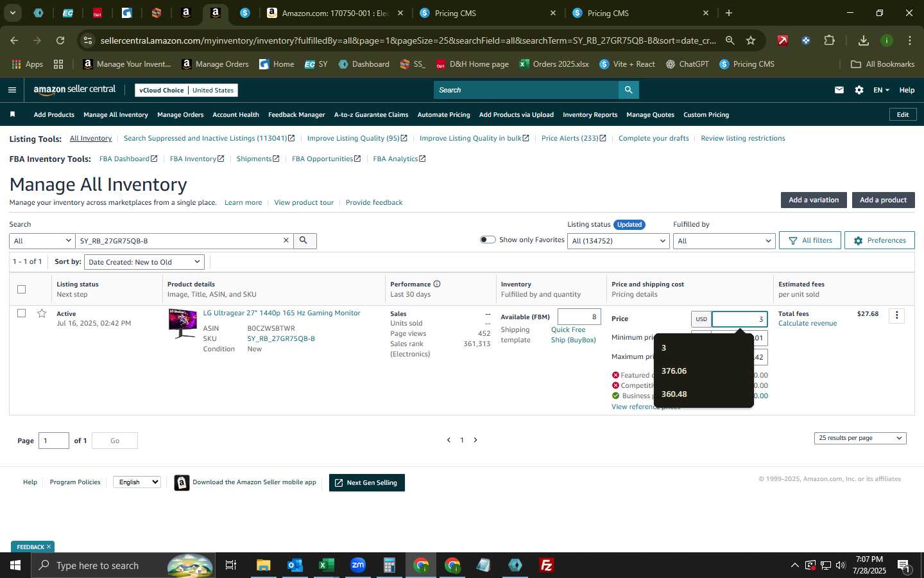Image resolution: width=924 pixels, height=578 pixels.
Task: Bookmark this page with the star icon
Action: tap(751, 40)
